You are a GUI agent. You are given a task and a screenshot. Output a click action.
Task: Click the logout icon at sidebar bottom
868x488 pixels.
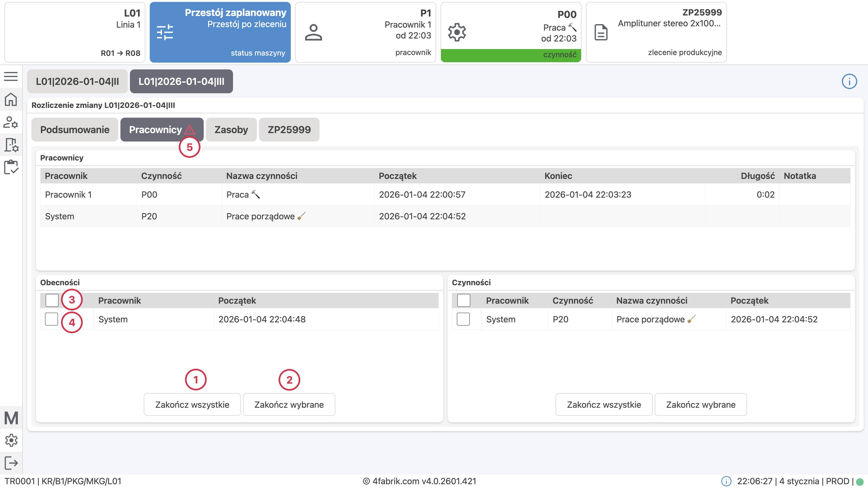[x=11, y=463]
